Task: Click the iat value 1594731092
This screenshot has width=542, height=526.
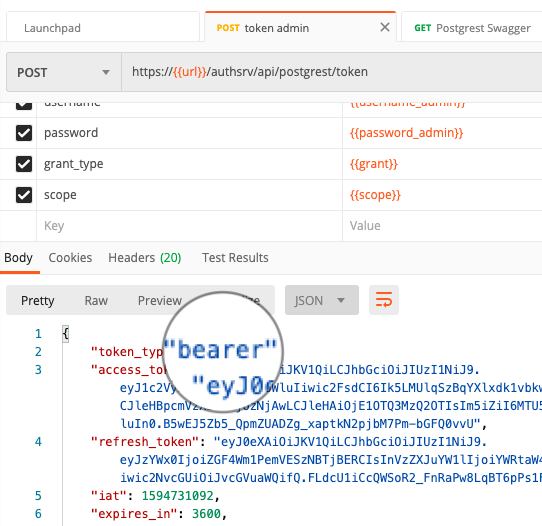Action: [x=178, y=496]
